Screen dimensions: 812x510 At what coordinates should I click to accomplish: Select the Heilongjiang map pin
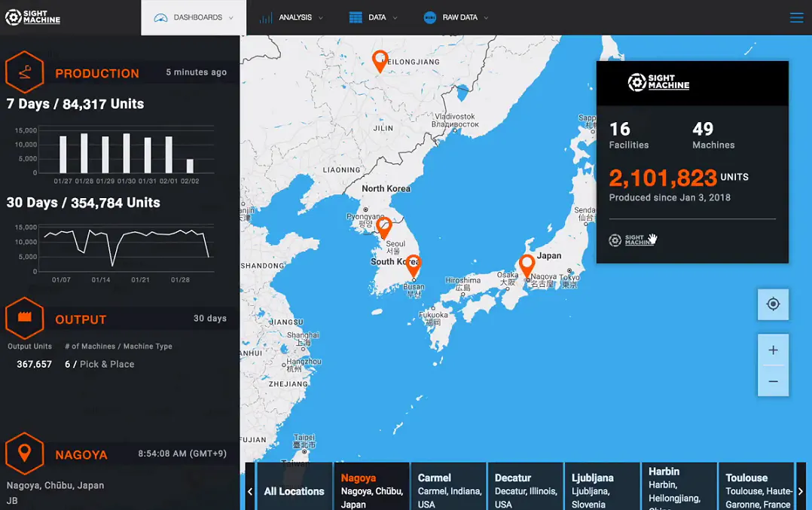pos(380,61)
